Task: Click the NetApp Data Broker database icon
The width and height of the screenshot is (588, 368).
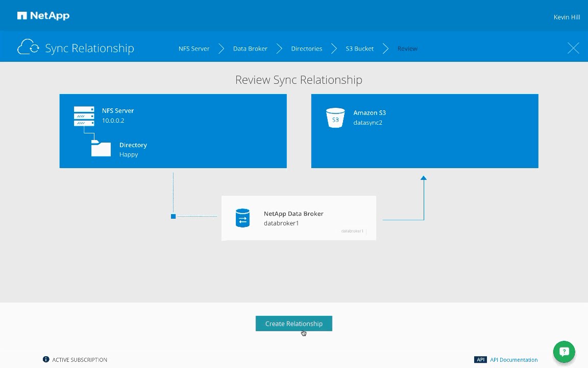Action: click(x=242, y=218)
